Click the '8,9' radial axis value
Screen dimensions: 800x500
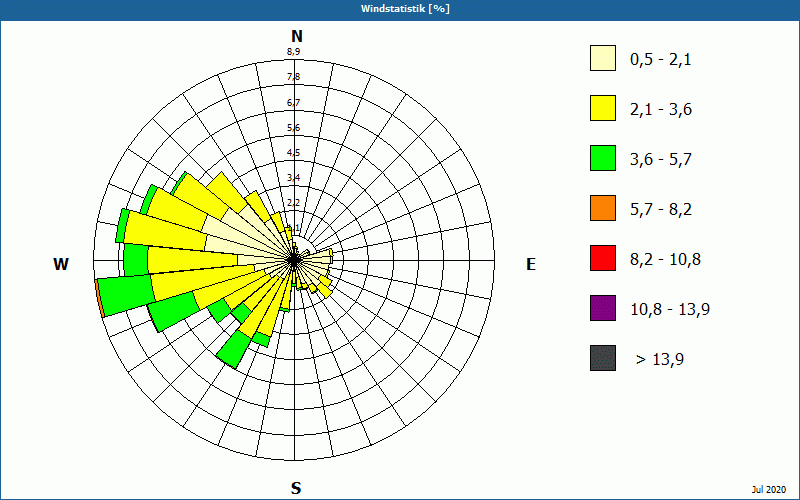(x=293, y=51)
